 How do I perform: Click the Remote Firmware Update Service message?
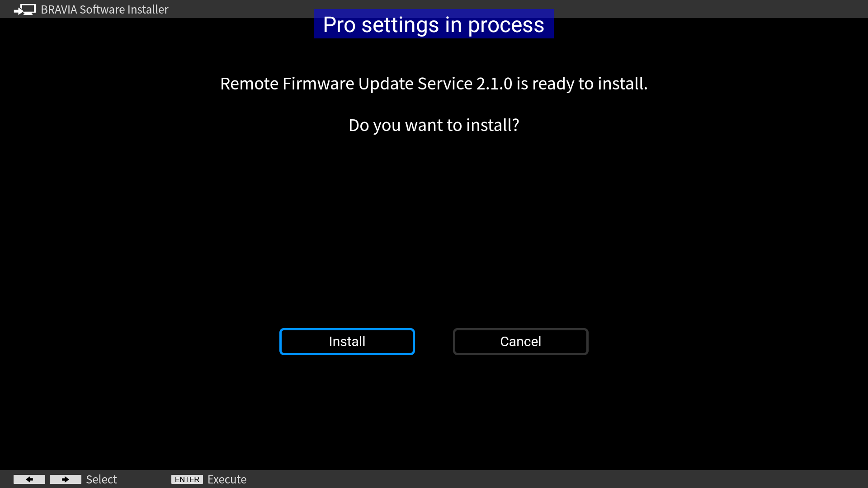tap(434, 84)
